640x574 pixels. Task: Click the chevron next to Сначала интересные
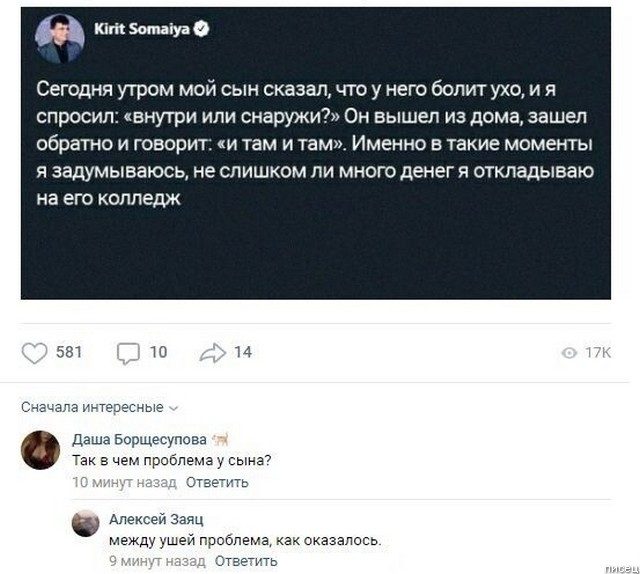tap(174, 408)
